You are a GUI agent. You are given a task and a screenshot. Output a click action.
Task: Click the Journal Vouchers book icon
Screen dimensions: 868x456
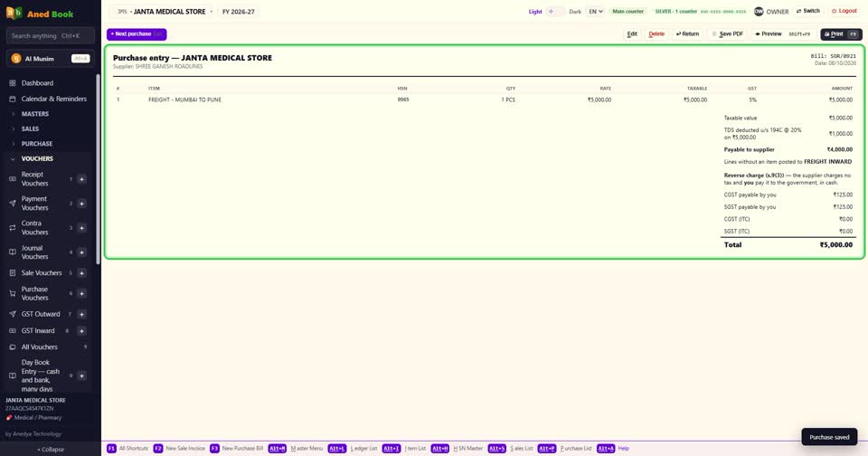click(x=12, y=252)
